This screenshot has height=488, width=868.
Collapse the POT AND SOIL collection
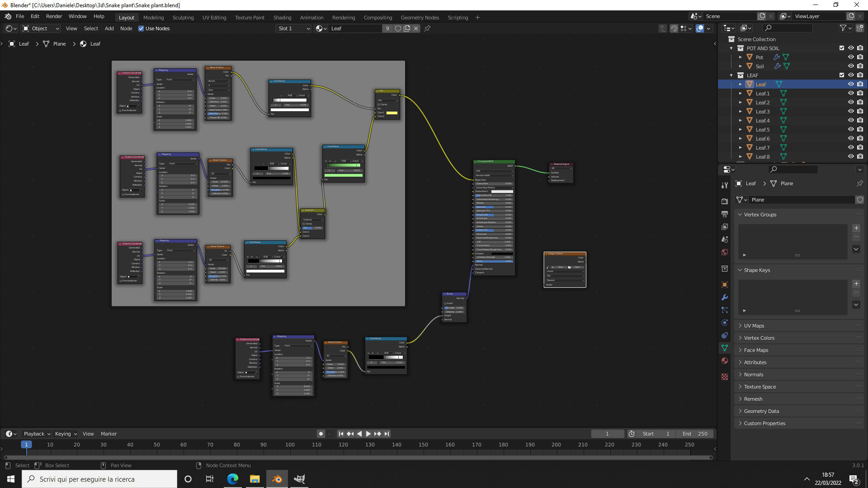(731, 48)
